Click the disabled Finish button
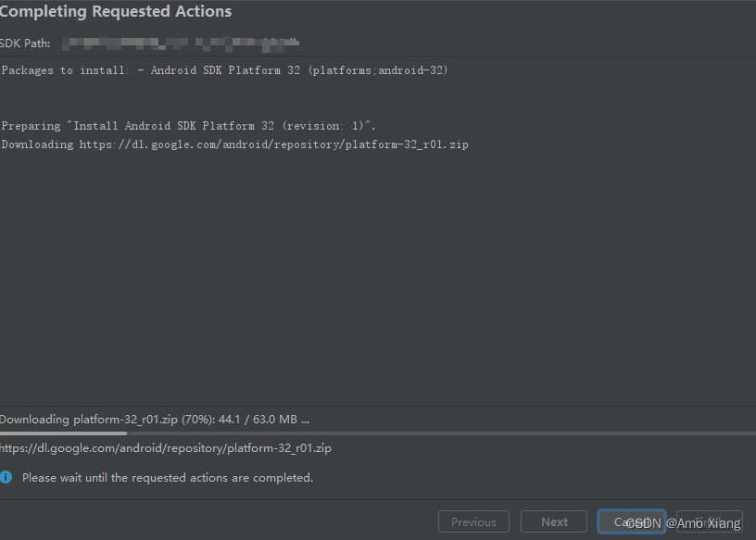The image size is (756, 540). 710,521
